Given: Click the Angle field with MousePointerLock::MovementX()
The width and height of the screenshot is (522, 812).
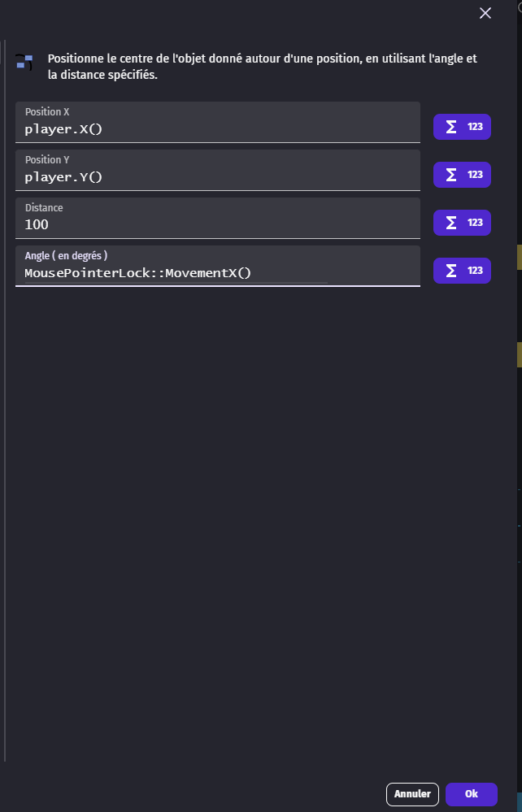Looking at the screenshot, I should point(218,266).
